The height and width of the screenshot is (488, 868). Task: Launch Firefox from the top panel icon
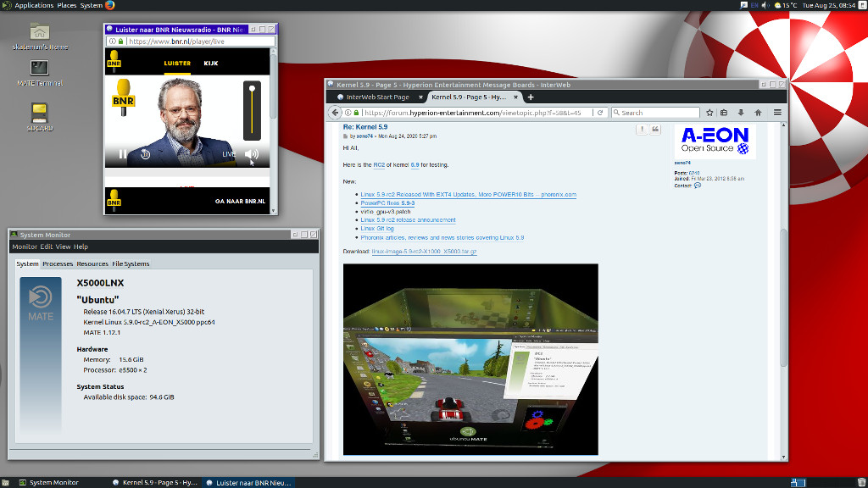110,5
